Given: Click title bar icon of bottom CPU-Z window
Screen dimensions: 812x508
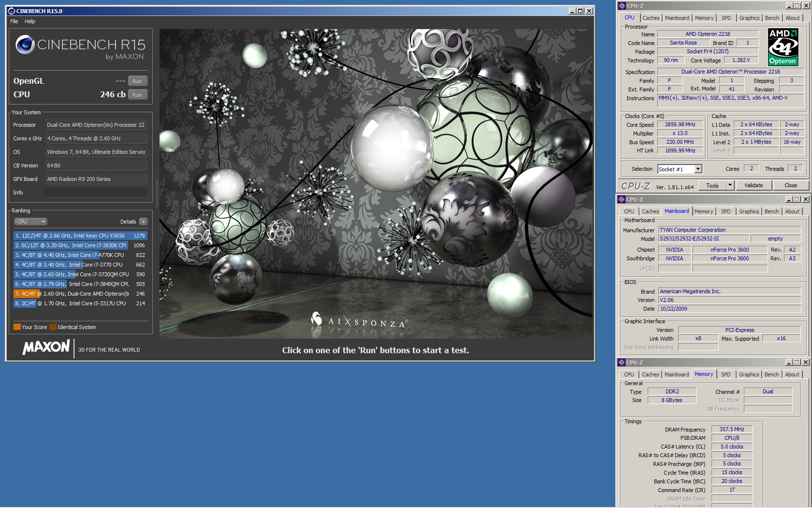Looking at the screenshot, I should click(622, 362).
